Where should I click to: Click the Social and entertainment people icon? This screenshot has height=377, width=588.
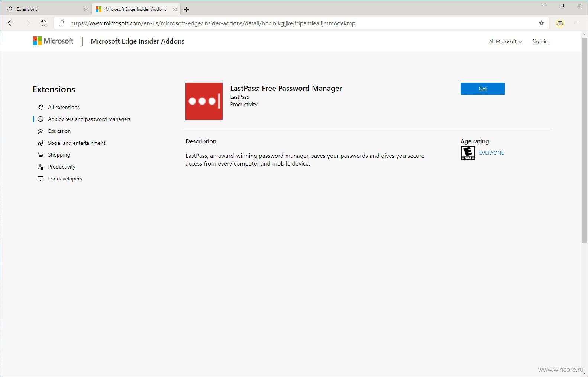click(41, 143)
